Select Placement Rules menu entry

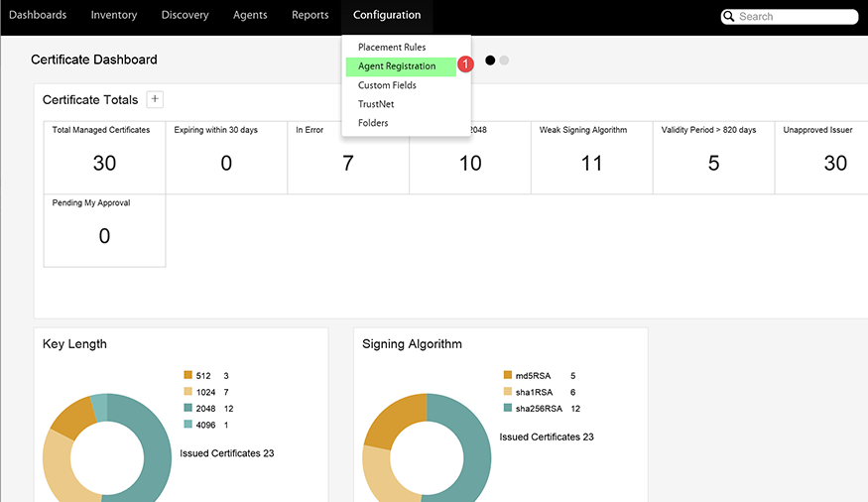[x=392, y=48]
